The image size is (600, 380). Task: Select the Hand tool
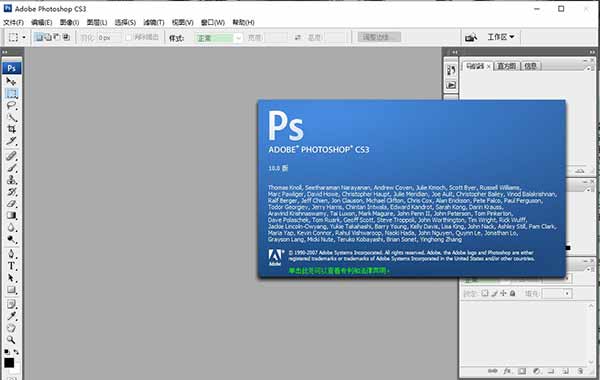[x=11, y=328]
